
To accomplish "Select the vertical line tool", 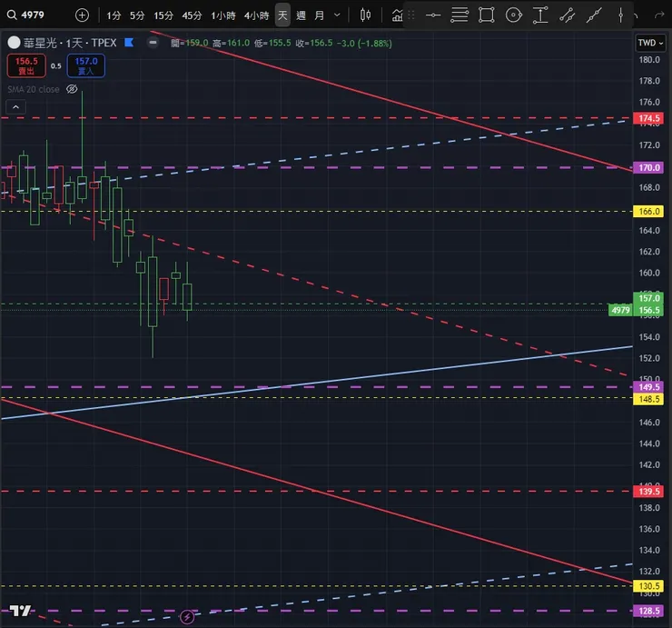I will [620, 15].
